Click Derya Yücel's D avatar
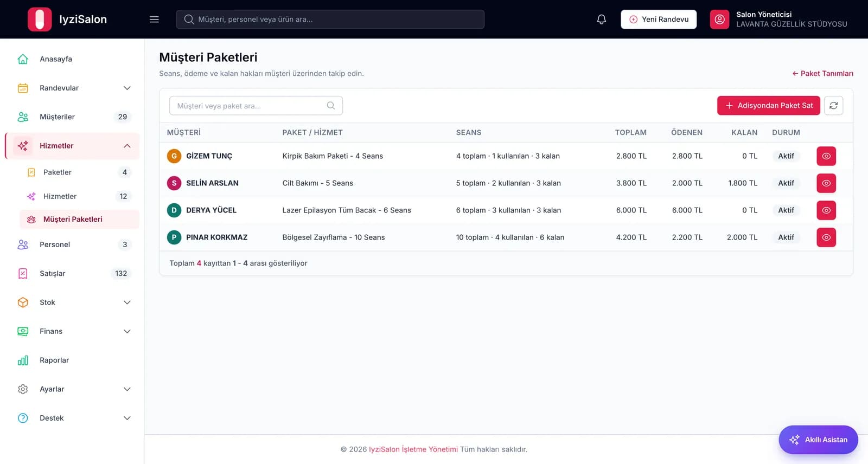 point(174,210)
